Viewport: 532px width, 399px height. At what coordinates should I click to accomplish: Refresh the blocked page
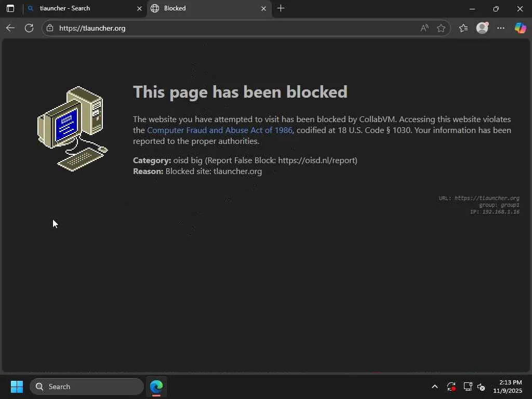click(29, 28)
